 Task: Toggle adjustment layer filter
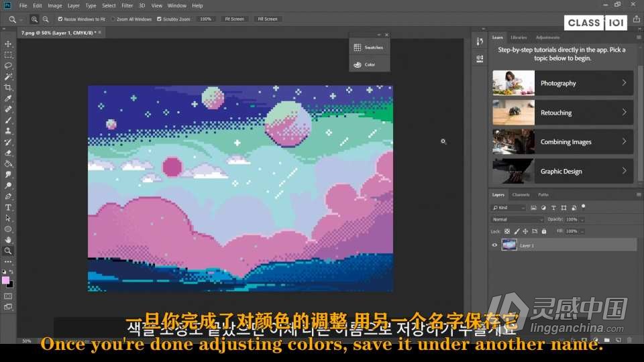pos(543,208)
